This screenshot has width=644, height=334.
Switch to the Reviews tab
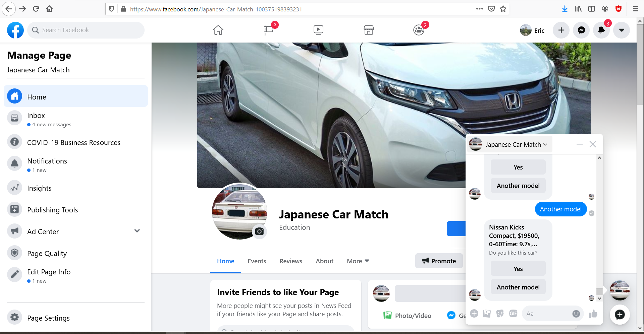tap(291, 261)
